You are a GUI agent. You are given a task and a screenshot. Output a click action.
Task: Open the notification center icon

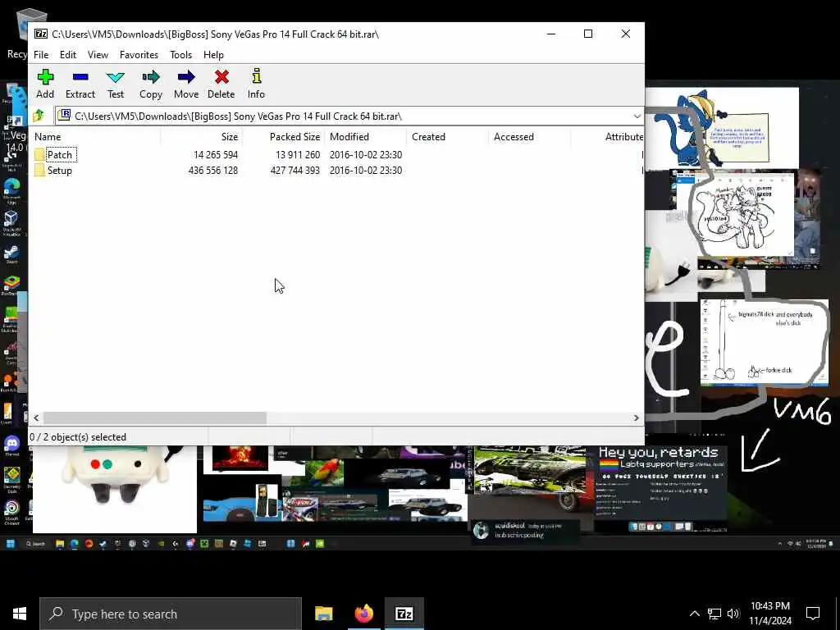tap(813, 614)
